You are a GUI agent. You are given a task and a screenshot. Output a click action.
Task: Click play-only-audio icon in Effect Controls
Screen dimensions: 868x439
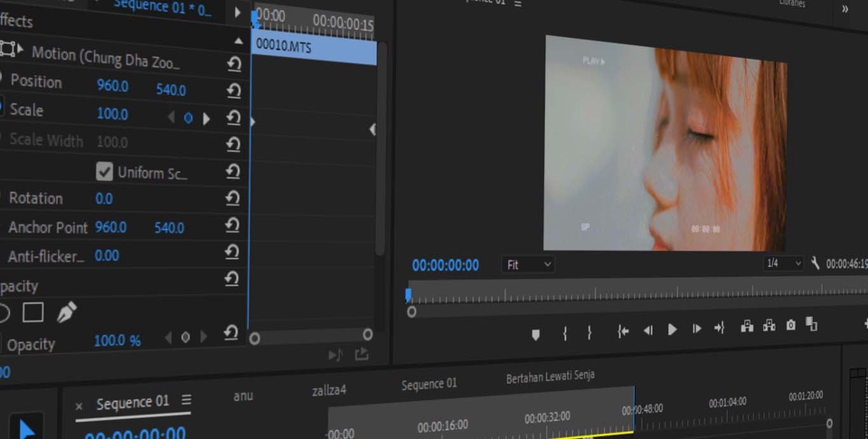click(x=335, y=355)
